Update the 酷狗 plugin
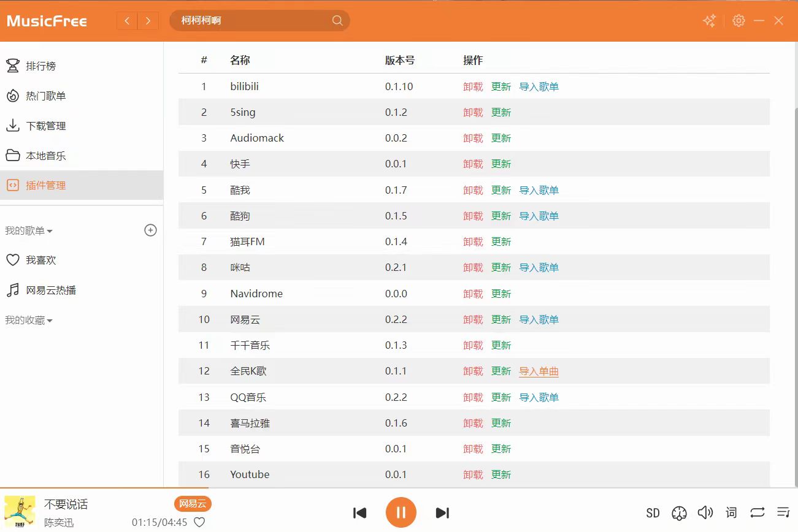798x532 pixels. (501, 216)
